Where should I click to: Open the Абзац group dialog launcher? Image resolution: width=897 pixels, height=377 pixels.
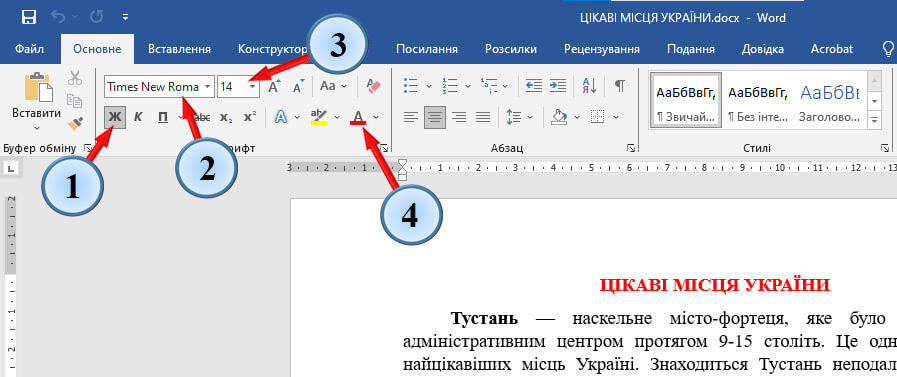tap(630, 148)
